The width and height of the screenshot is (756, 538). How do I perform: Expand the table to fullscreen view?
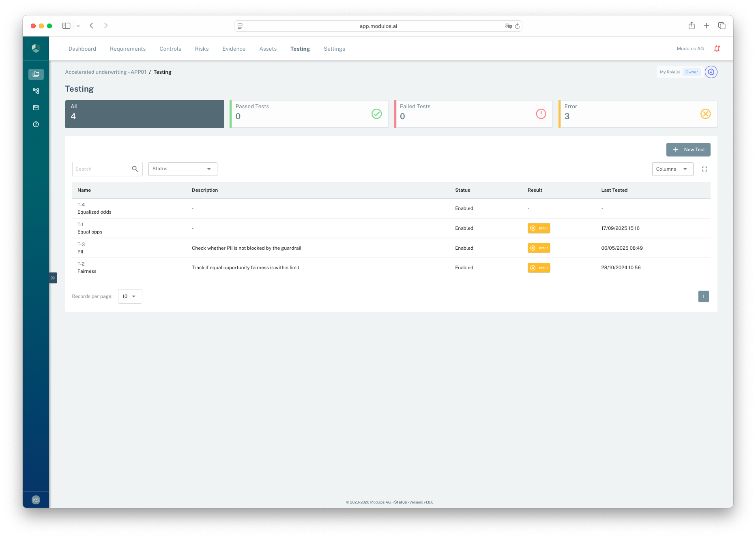click(x=704, y=169)
